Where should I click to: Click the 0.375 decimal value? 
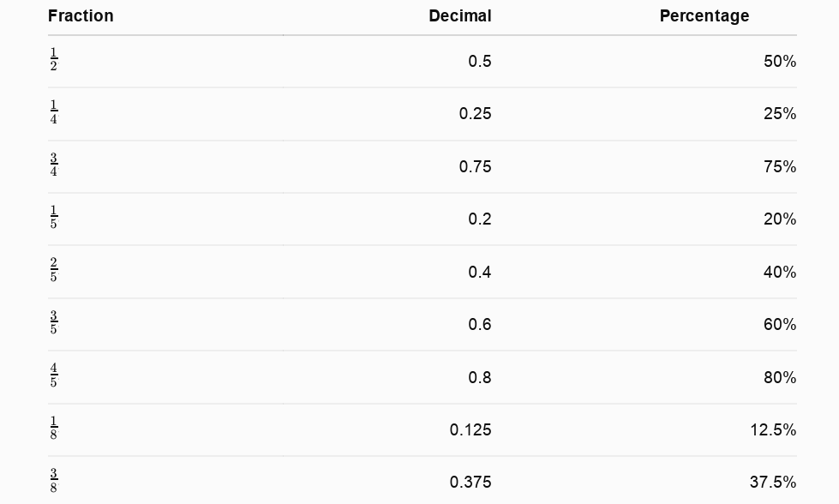coord(470,482)
